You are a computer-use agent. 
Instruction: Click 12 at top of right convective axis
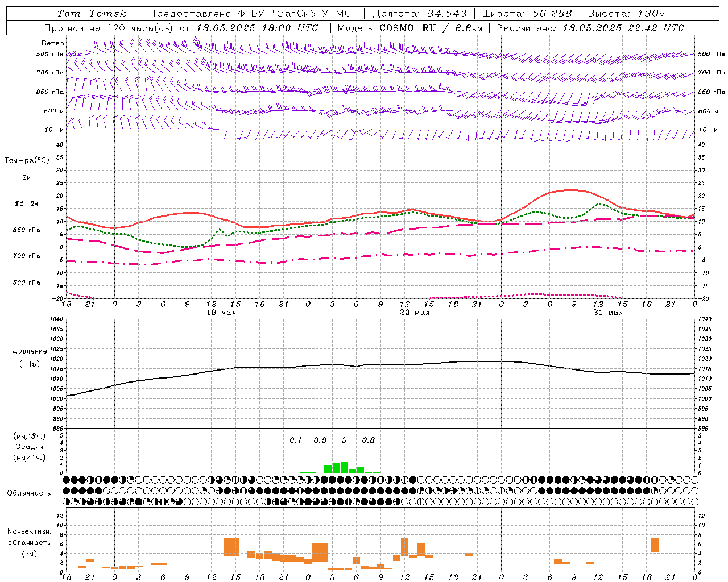[701, 516]
